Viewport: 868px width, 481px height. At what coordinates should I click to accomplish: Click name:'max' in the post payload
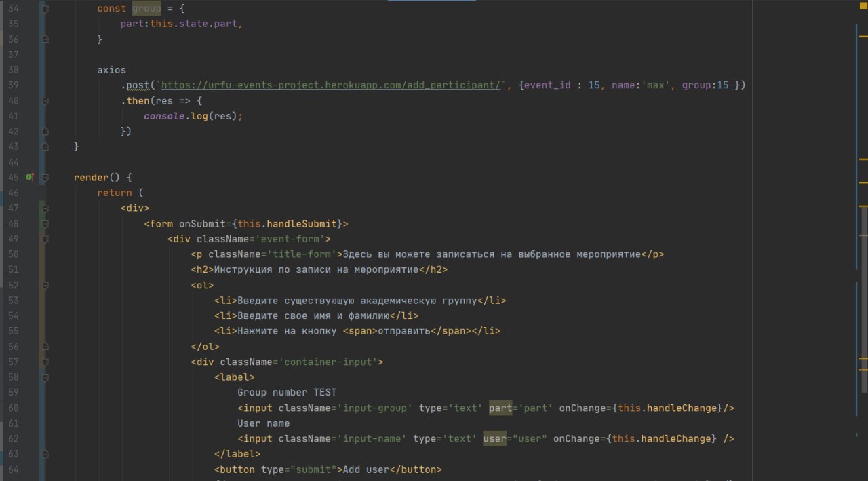pos(641,85)
